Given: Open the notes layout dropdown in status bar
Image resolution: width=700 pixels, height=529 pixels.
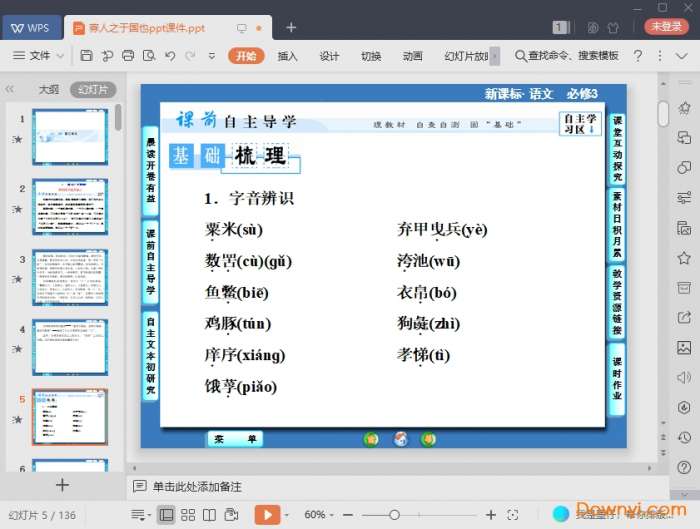Looking at the screenshot, I should (141, 515).
